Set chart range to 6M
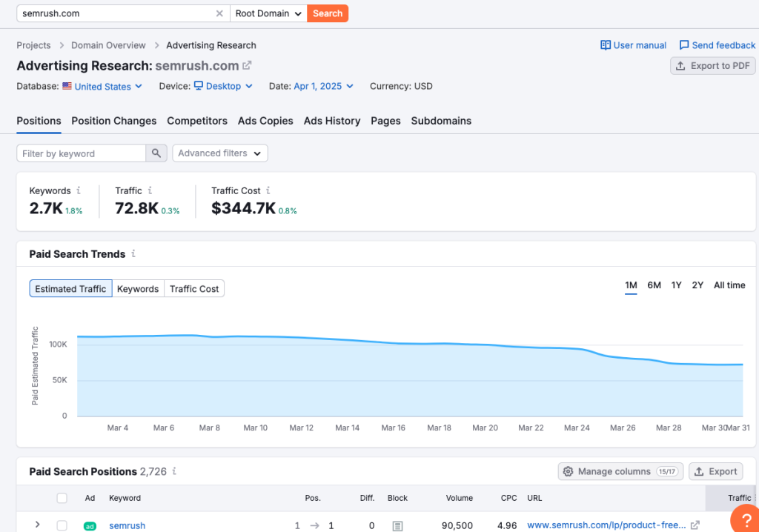This screenshot has height=532, width=759. (x=654, y=285)
